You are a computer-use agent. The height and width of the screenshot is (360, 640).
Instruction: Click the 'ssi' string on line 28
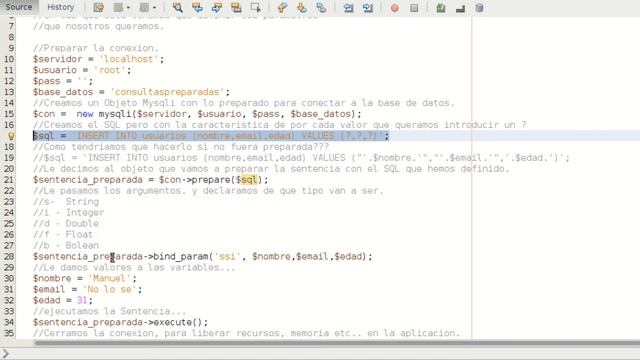227,256
